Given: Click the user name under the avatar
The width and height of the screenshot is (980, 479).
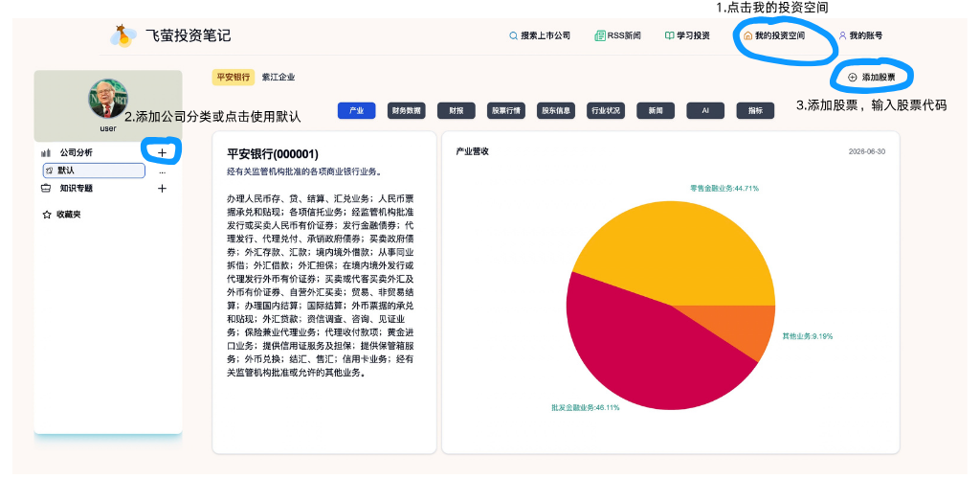Looking at the screenshot, I should pos(108,128).
